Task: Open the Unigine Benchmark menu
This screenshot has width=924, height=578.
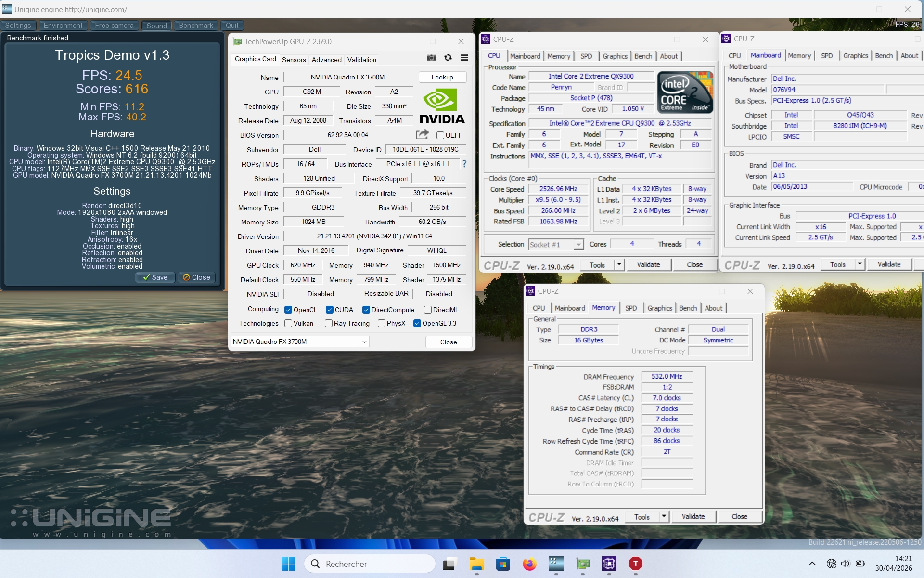Action: pyautogui.click(x=196, y=26)
